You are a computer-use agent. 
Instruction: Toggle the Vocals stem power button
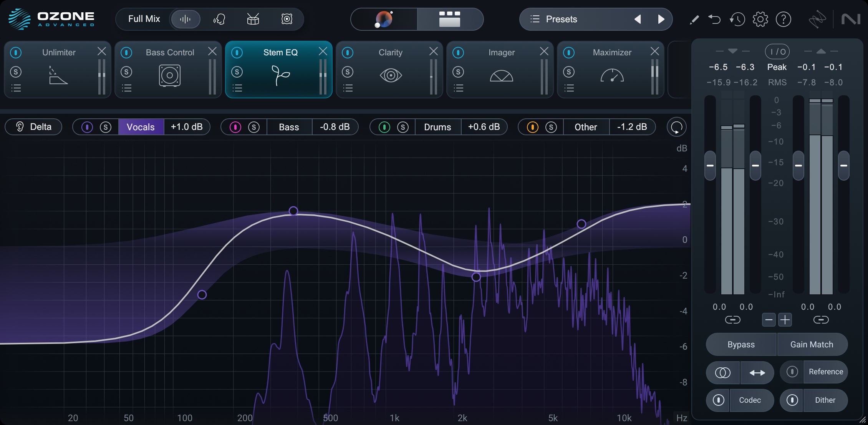pyautogui.click(x=86, y=127)
